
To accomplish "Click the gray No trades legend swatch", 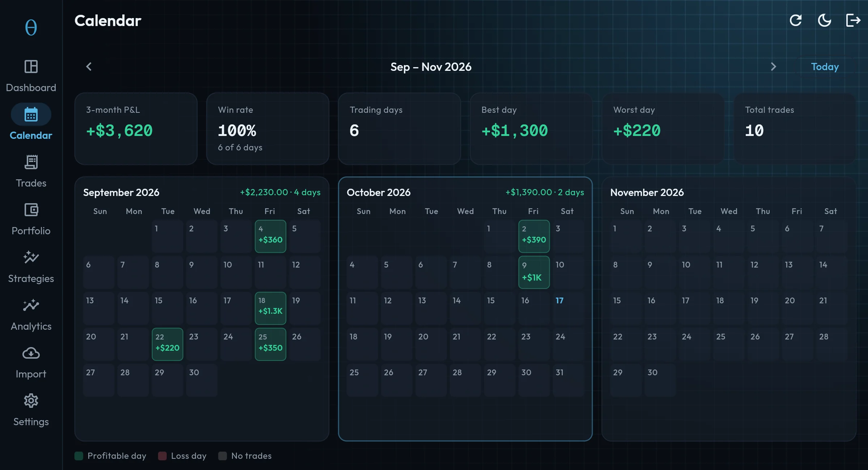I will pyautogui.click(x=222, y=456).
